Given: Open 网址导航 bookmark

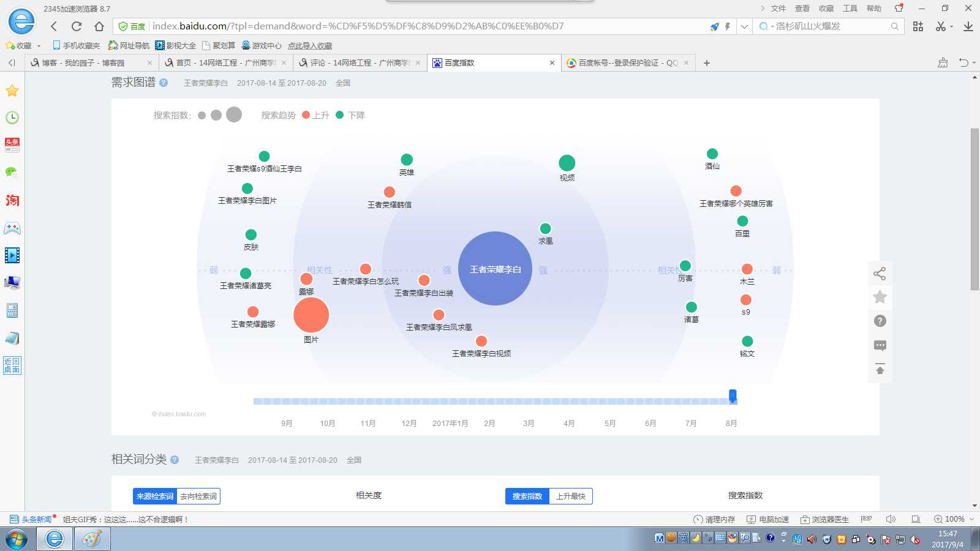Looking at the screenshot, I should tap(129, 46).
